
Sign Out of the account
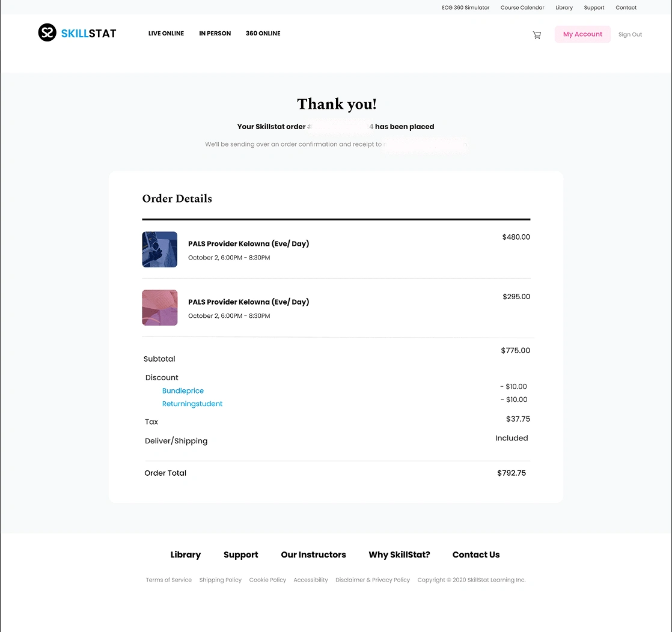[630, 34]
